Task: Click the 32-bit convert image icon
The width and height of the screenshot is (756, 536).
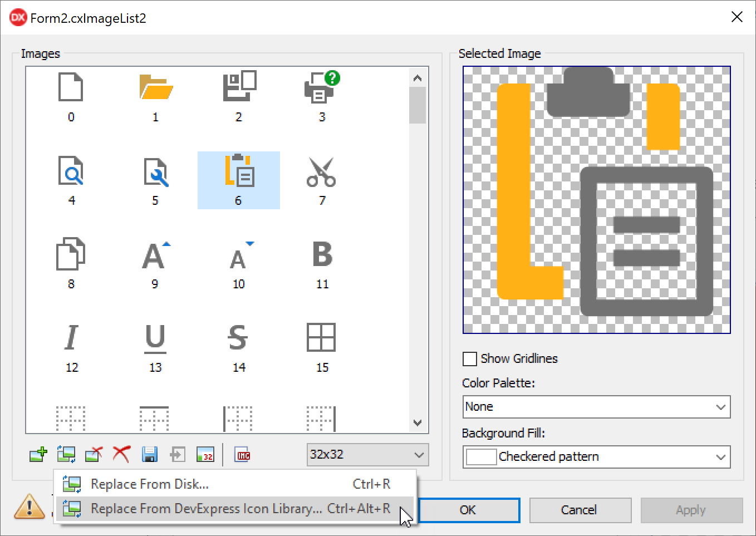Action: coord(205,455)
